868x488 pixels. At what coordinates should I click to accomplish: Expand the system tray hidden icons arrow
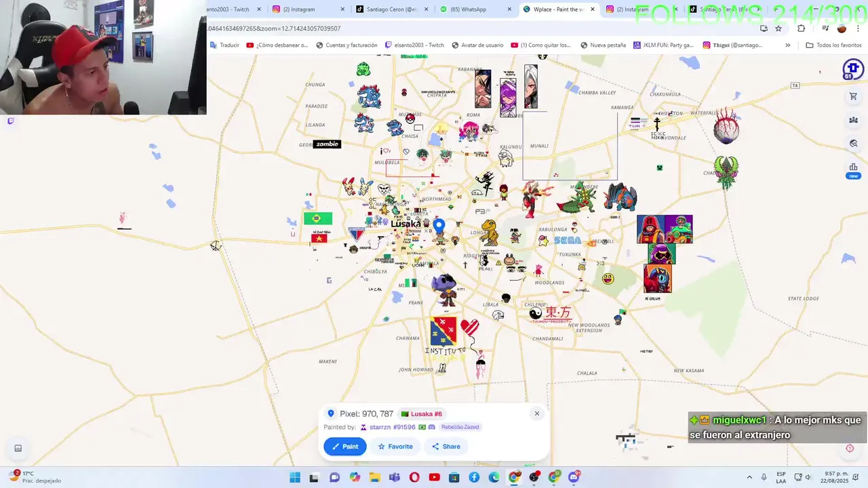(749, 477)
